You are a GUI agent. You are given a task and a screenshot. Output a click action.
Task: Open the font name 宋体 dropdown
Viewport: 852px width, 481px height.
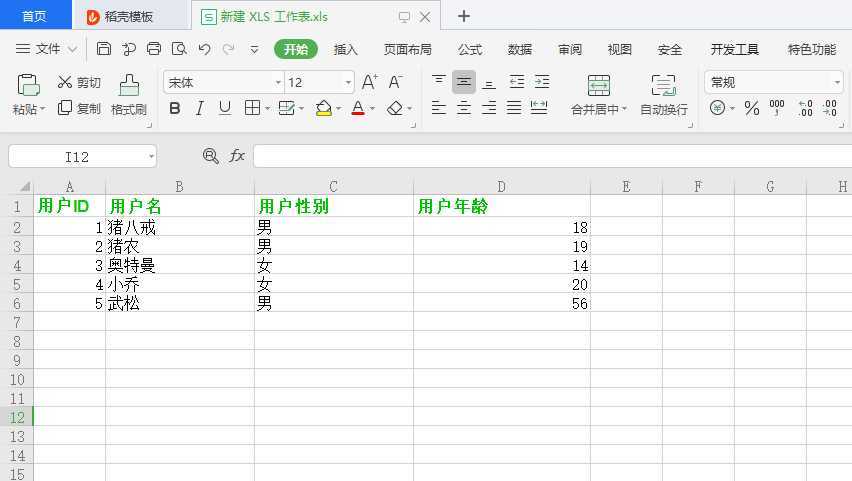click(x=278, y=83)
